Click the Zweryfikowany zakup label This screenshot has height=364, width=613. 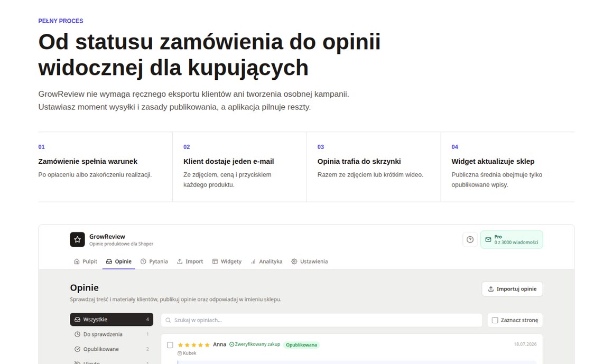(257, 344)
